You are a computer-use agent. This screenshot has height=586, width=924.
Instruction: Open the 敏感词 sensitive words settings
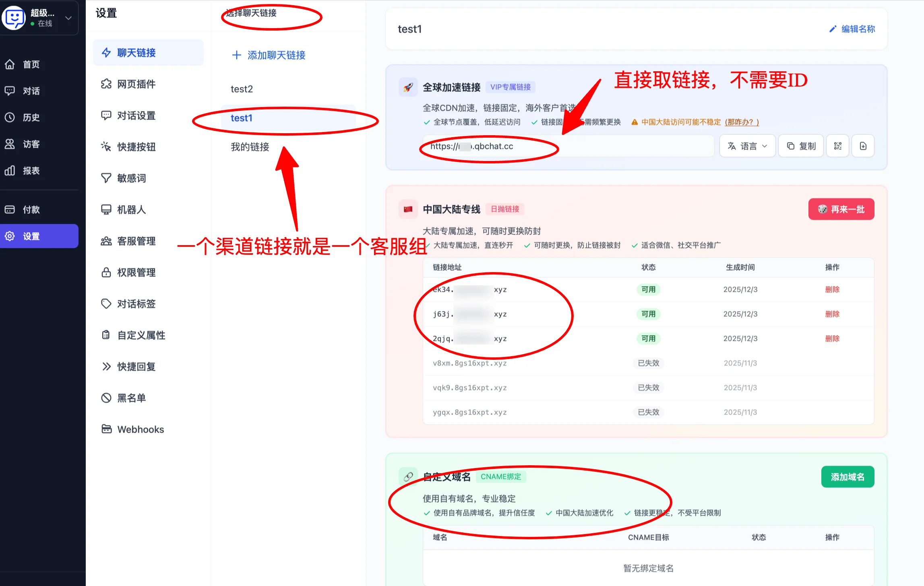tap(131, 178)
